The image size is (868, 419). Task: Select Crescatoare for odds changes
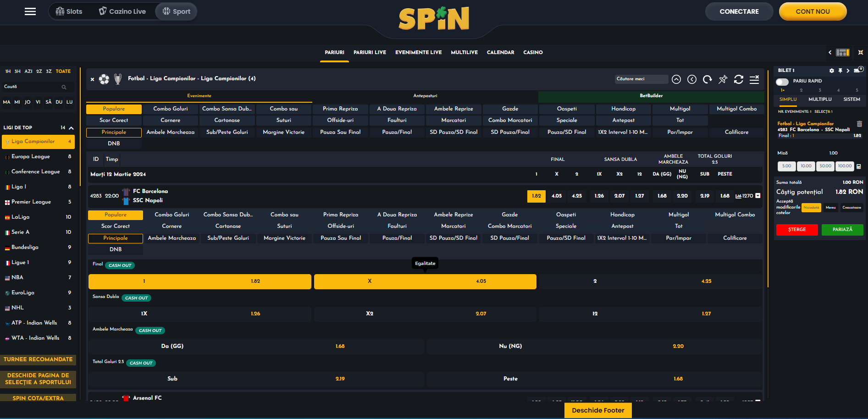click(851, 208)
